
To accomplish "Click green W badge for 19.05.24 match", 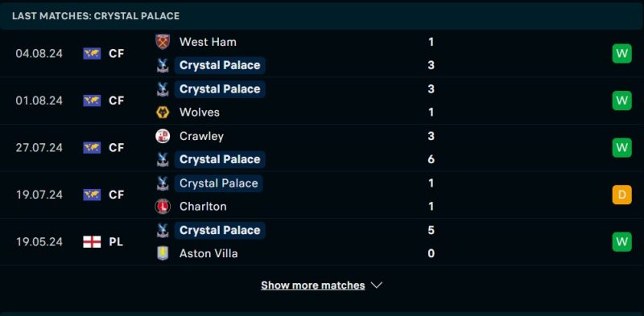I will click(x=621, y=242).
